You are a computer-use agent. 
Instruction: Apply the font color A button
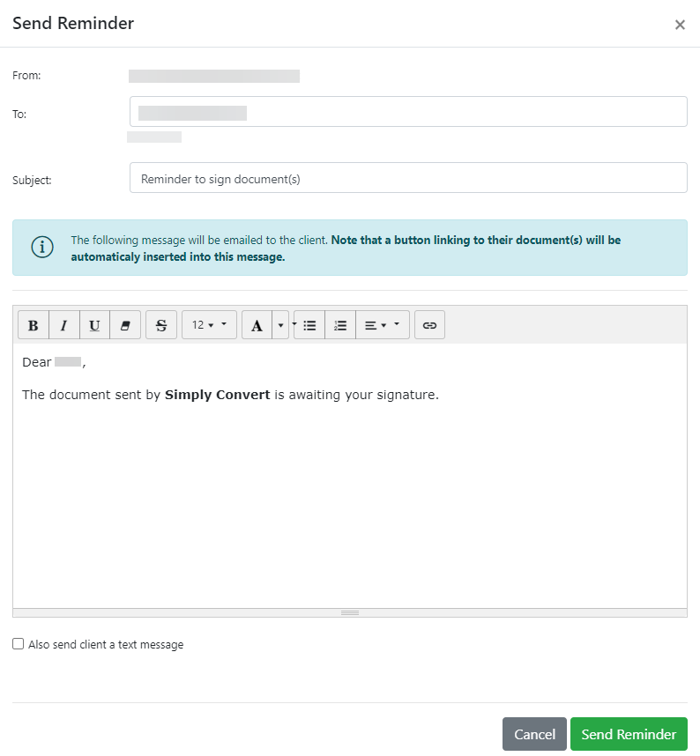point(257,325)
